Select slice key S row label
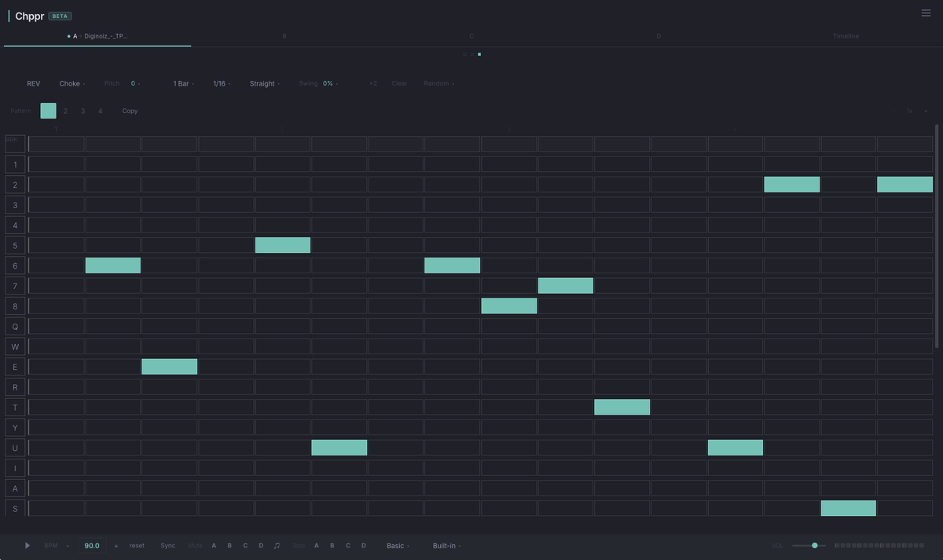Screen dimensions: 943x560 pyautogui.click(x=15, y=508)
